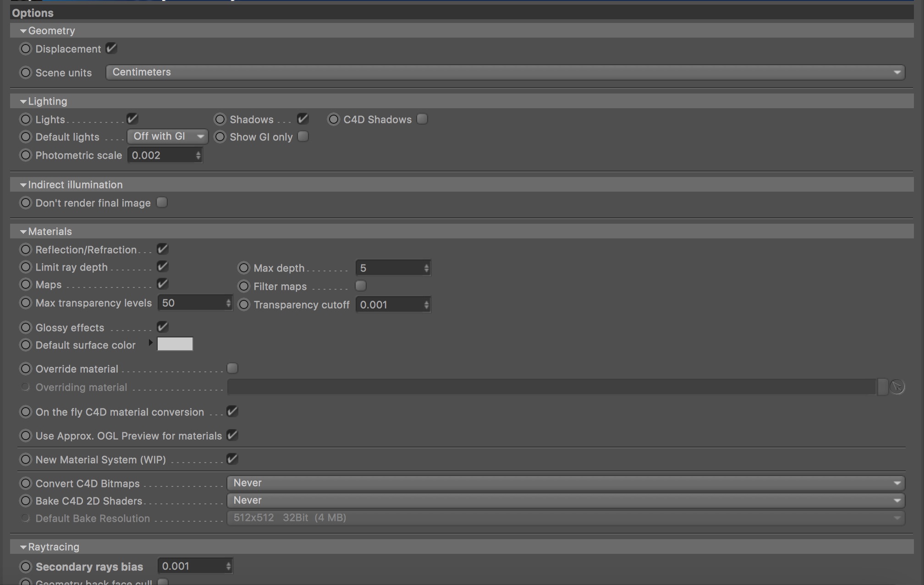Enable C4D Shadows checkbox
This screenshot has width=924, height=585.
tap(422, 119)
